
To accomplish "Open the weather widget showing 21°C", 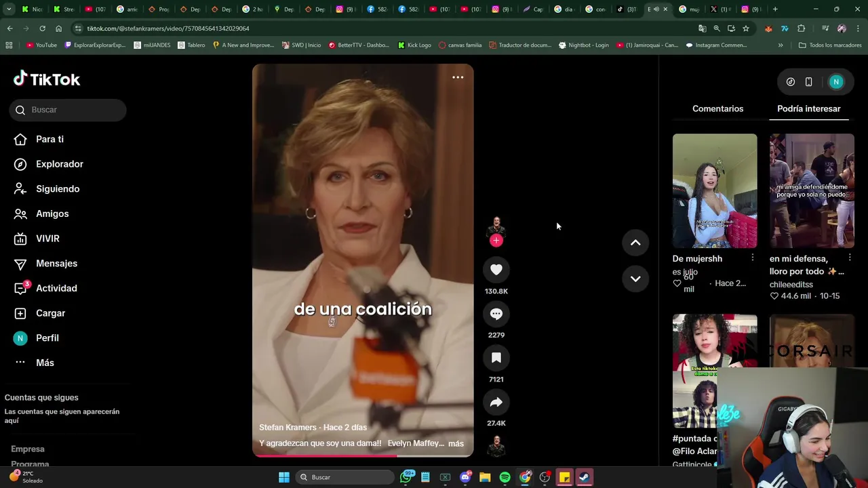I will coord(27,477).
